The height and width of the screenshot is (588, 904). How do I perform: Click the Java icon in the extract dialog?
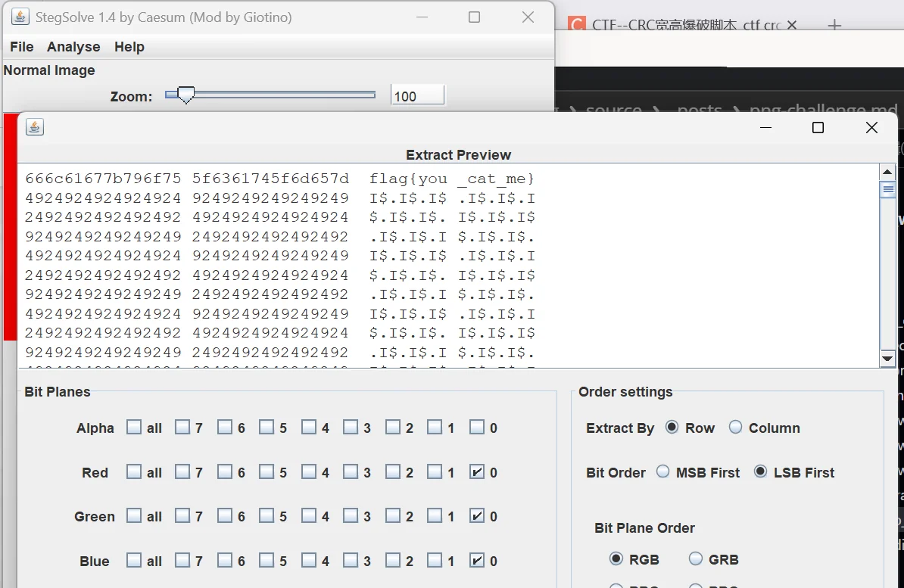34,127
